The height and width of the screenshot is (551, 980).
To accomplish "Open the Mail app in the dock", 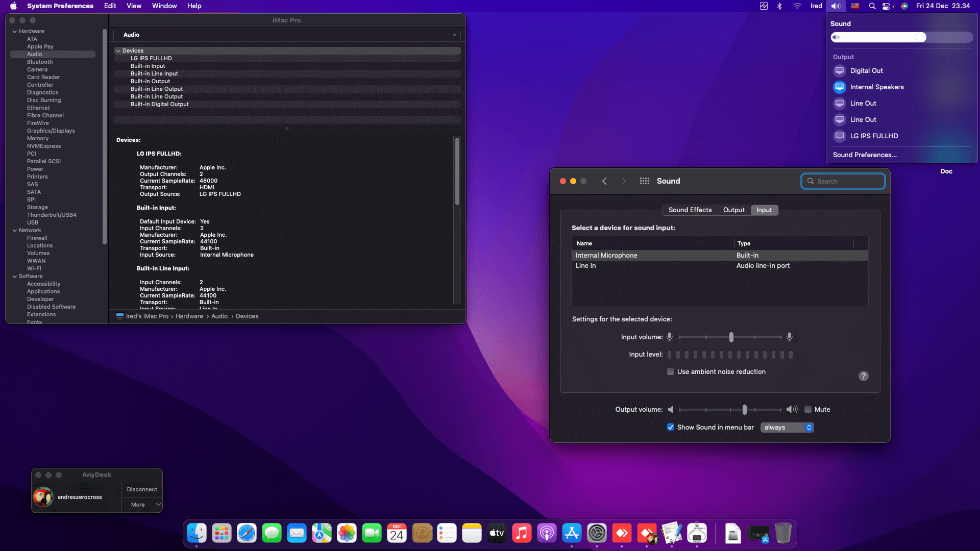I will (297, 534).
